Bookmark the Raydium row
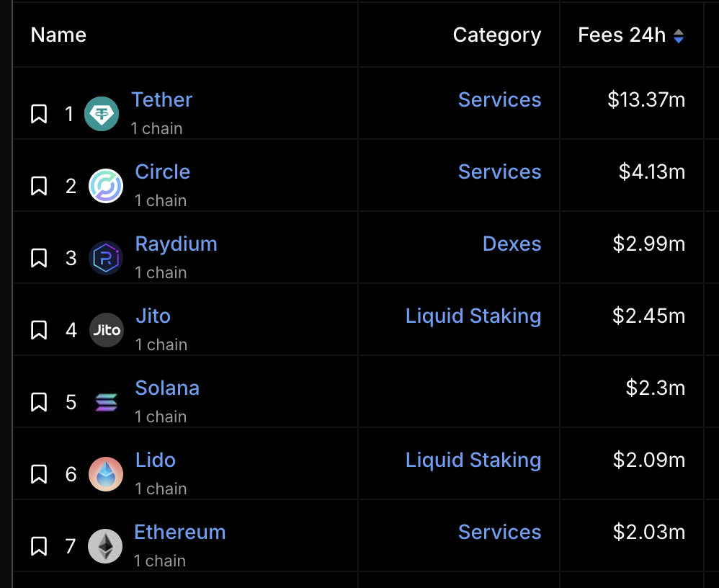719x588 pixels. pos(39,258)
